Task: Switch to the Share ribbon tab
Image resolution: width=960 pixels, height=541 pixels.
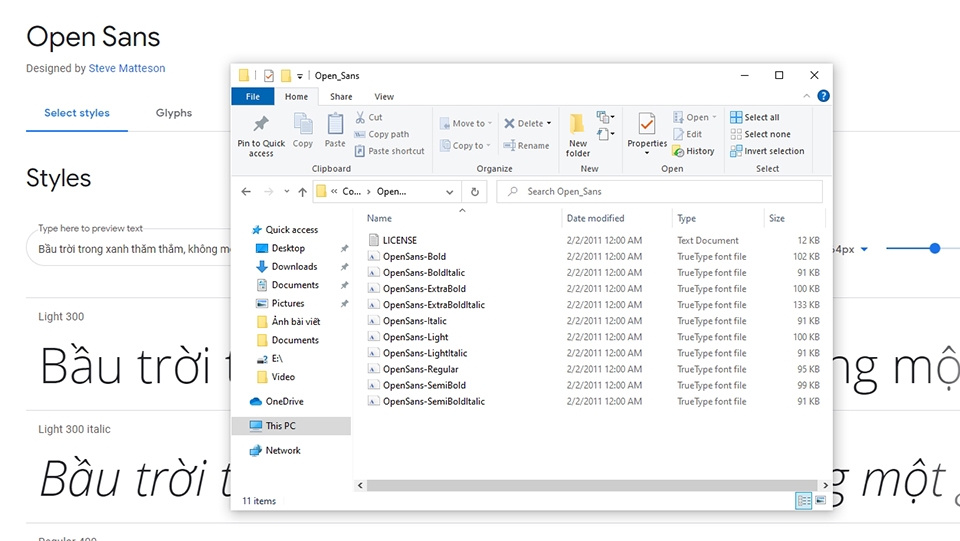Action: 341,97
